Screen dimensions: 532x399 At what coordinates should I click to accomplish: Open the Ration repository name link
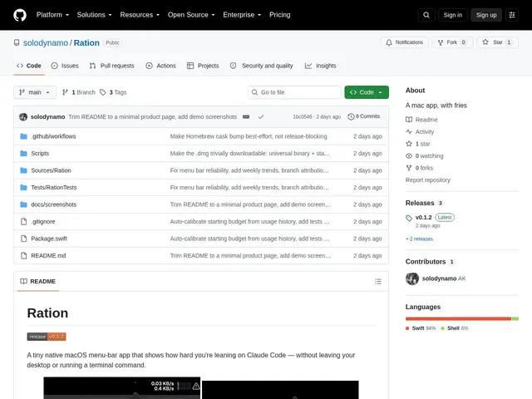[x=86, y=42]
